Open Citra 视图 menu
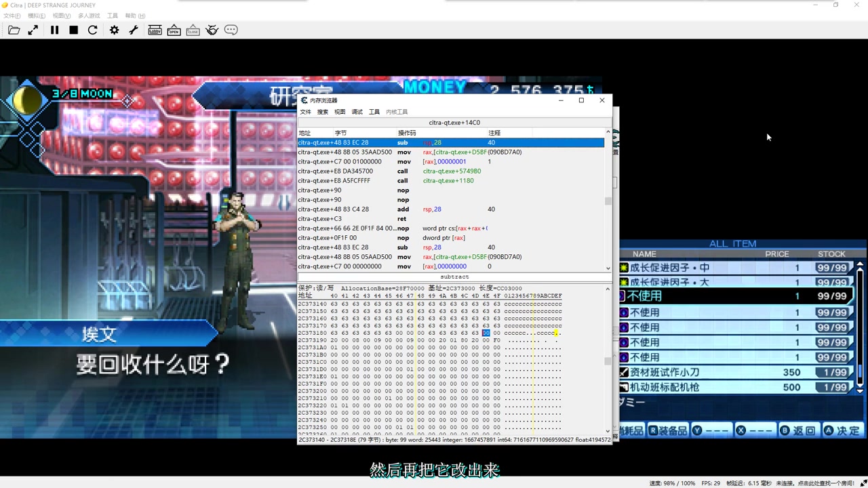 pos(62,16)
